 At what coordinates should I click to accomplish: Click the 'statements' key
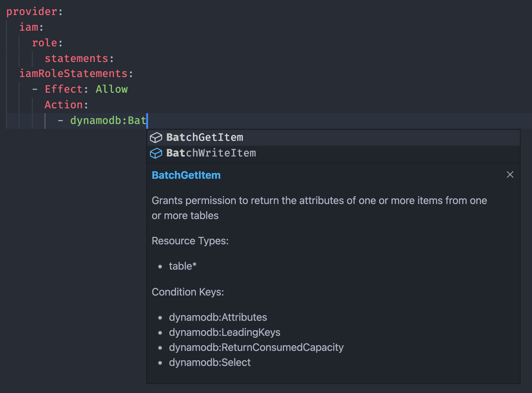[76, 58]
